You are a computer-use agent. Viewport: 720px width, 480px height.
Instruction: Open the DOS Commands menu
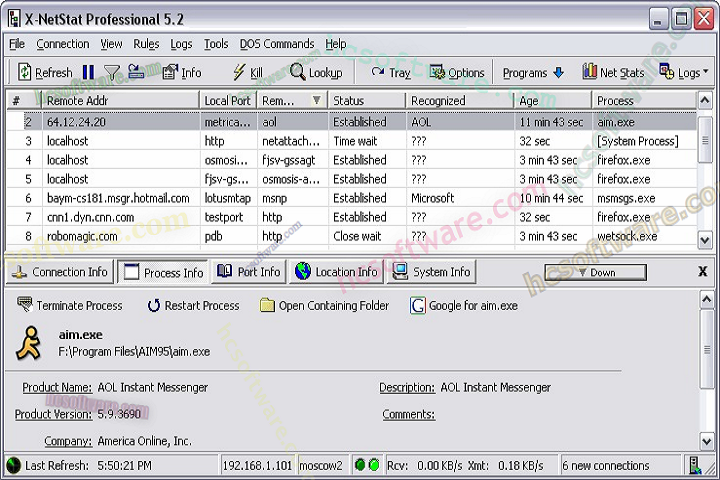tap(277, 44)
